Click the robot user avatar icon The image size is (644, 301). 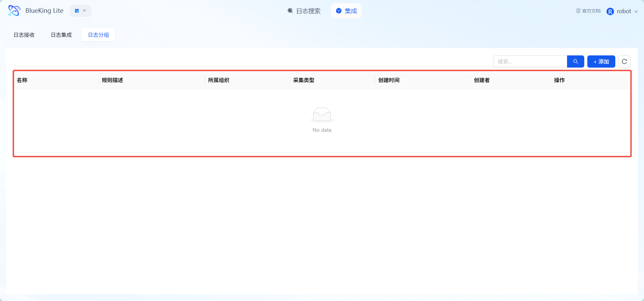(610, 11)
